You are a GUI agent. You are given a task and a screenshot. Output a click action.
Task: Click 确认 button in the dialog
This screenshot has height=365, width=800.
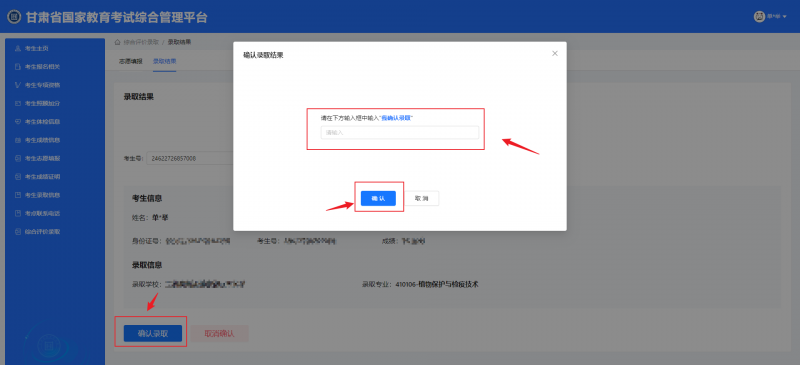pyautogui.click(x=378, y=198)
